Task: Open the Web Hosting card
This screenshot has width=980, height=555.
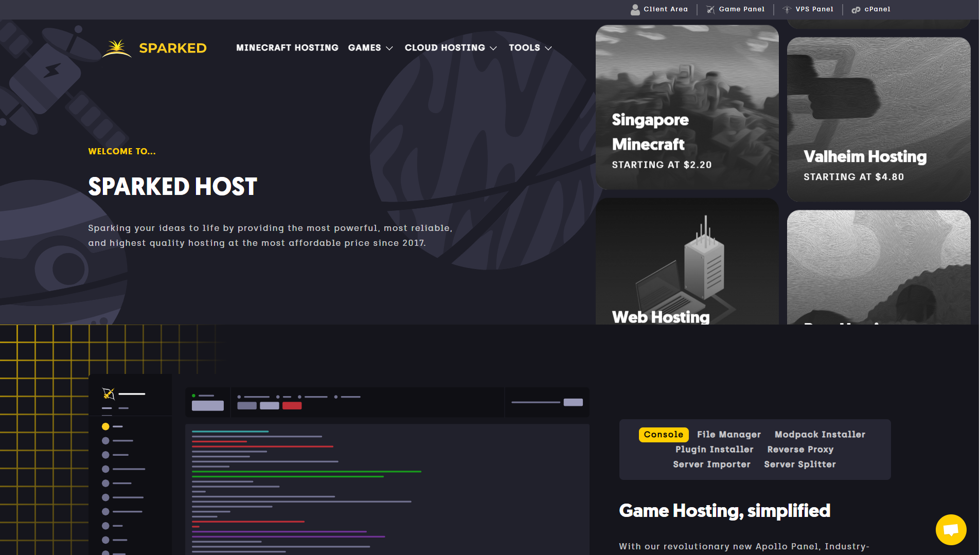Action: click(x=687, y=261)
